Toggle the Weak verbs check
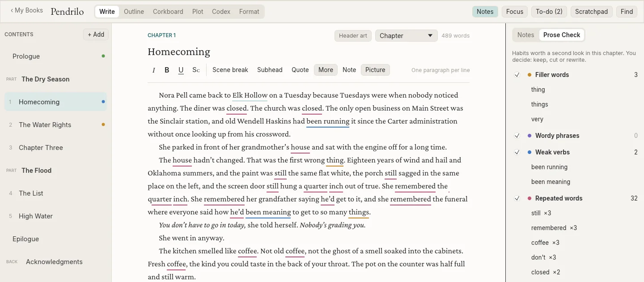Screen dimensions: 644x282 (517, 152)
